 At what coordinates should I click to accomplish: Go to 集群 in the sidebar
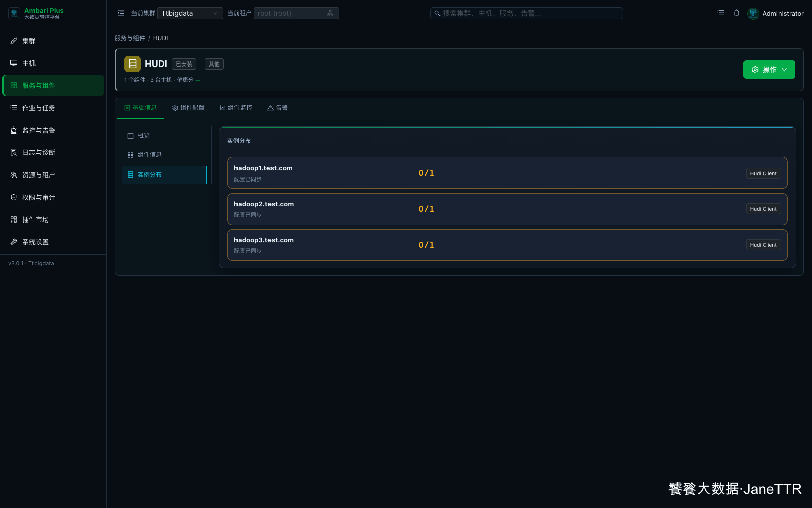pos(53,41)
